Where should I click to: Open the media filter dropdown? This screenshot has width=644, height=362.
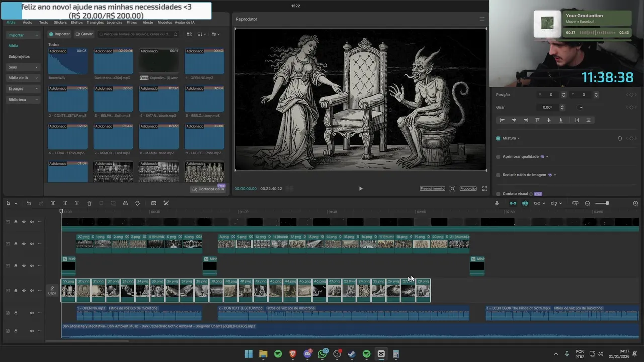pyautogui.click(x=215, y=34)
